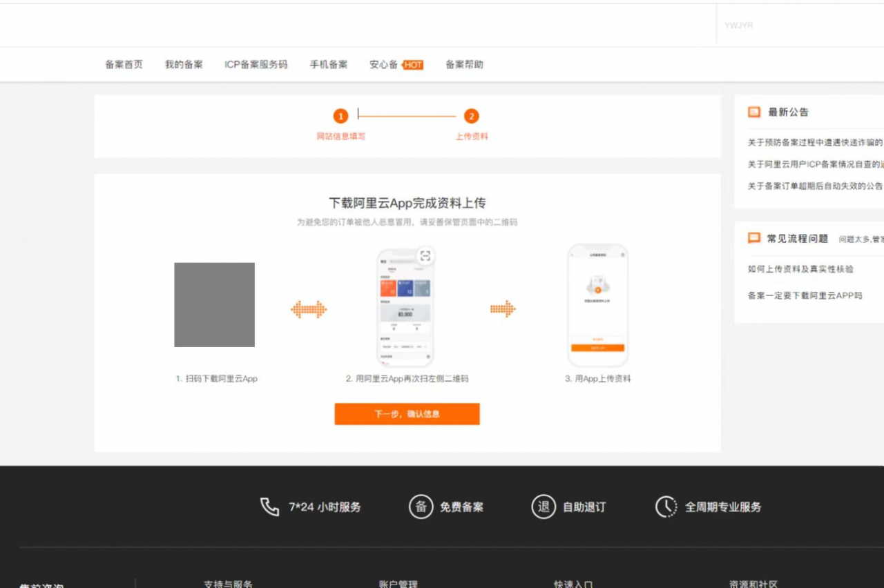Click the 最新公告 panel icon

coord(754,112)
